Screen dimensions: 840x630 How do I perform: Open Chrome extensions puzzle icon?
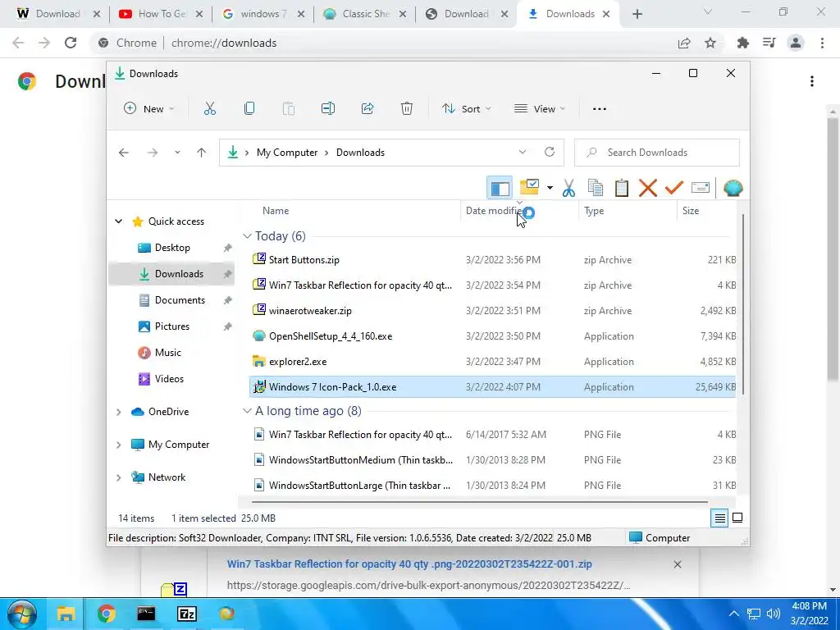pos(743,43)
